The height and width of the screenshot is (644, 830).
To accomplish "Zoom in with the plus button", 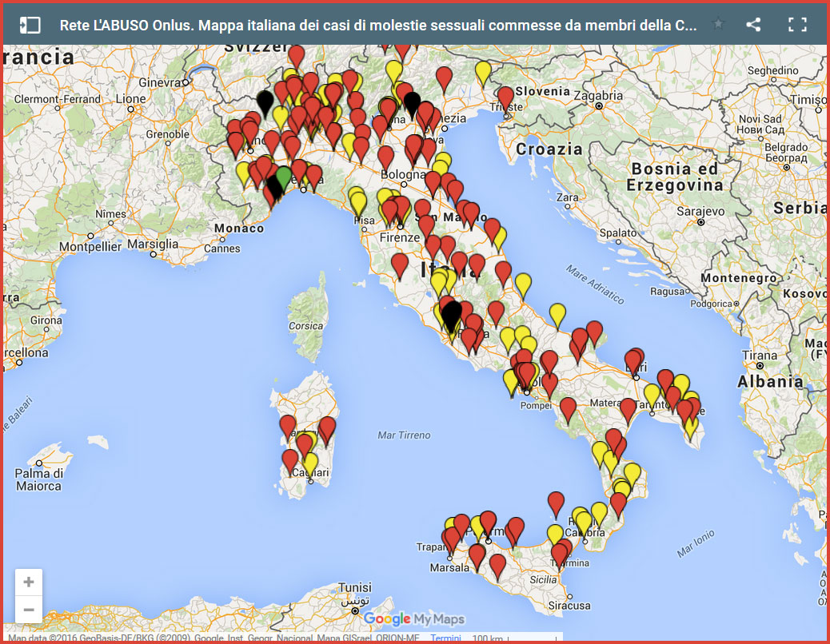I will coord(29,582).
